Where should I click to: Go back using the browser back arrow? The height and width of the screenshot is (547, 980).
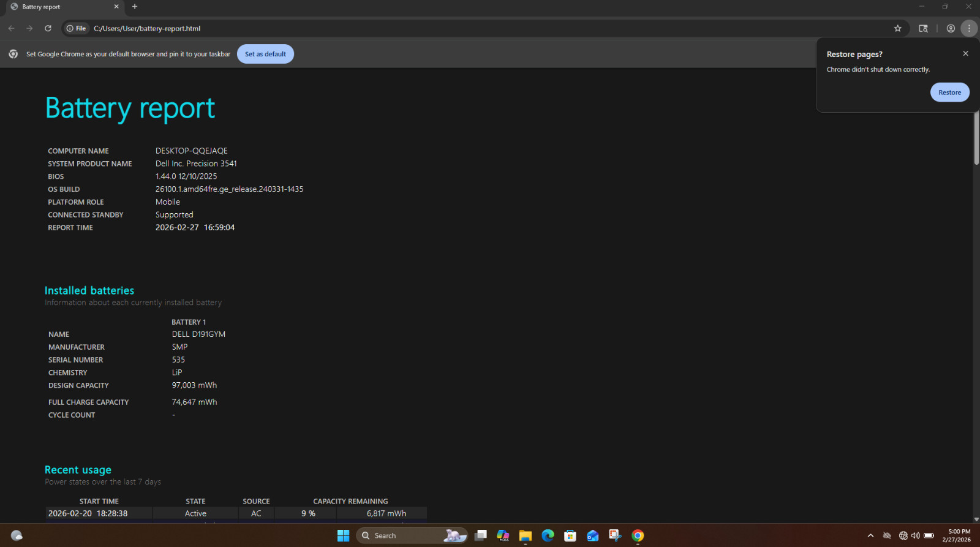(11, 28)
